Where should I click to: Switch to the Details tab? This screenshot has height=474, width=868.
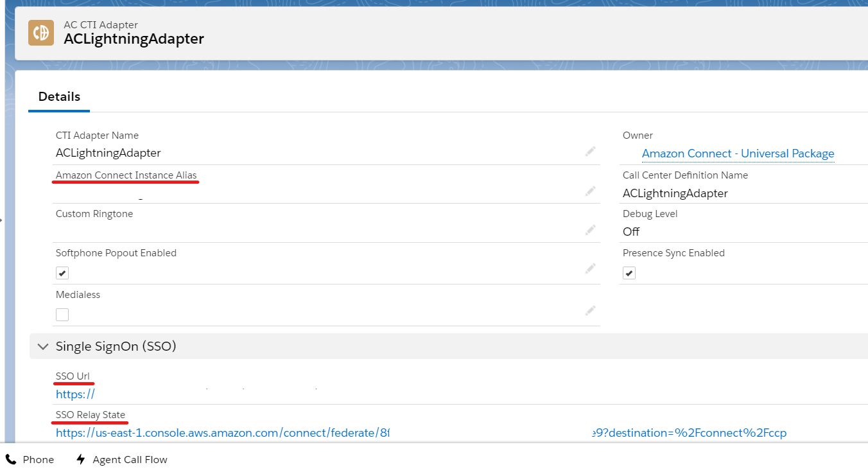(59, 97)
